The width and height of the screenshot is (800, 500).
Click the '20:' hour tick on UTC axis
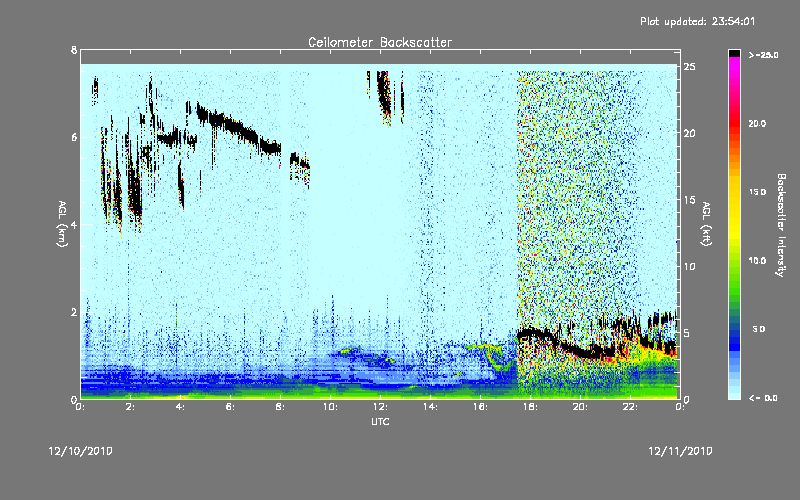581,407
